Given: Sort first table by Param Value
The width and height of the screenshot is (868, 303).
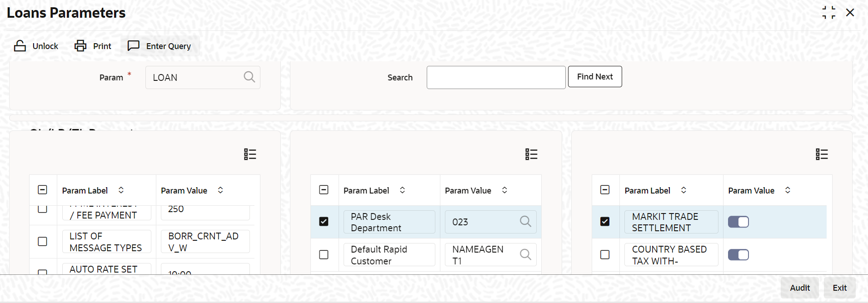Looking at the screenshot, I should [x=220, y=190].
